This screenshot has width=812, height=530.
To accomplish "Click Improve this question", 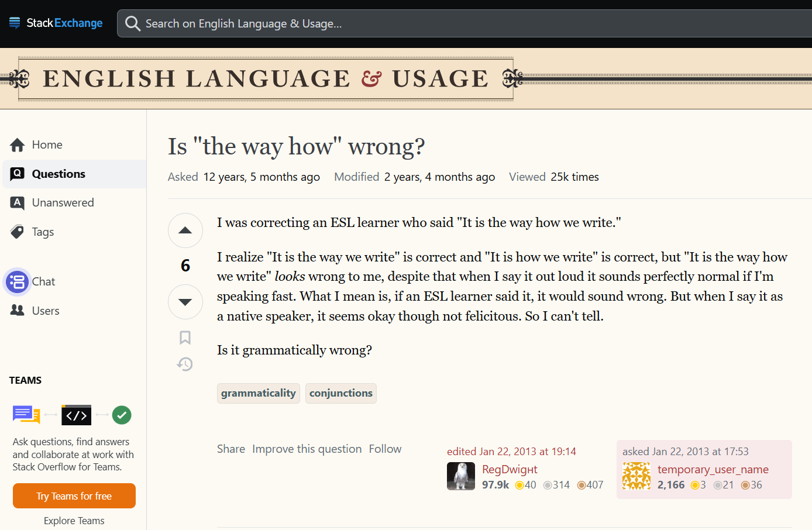I will pos(307,449).
